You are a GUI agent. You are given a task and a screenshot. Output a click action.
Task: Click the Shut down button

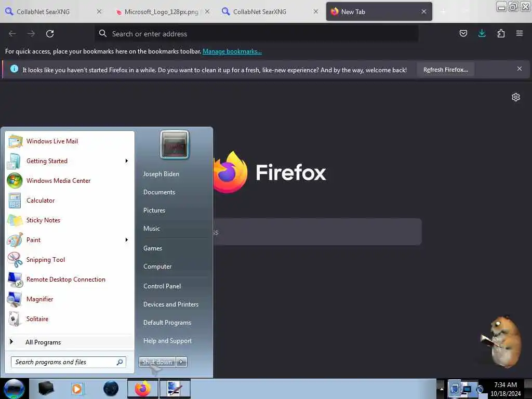157,362
